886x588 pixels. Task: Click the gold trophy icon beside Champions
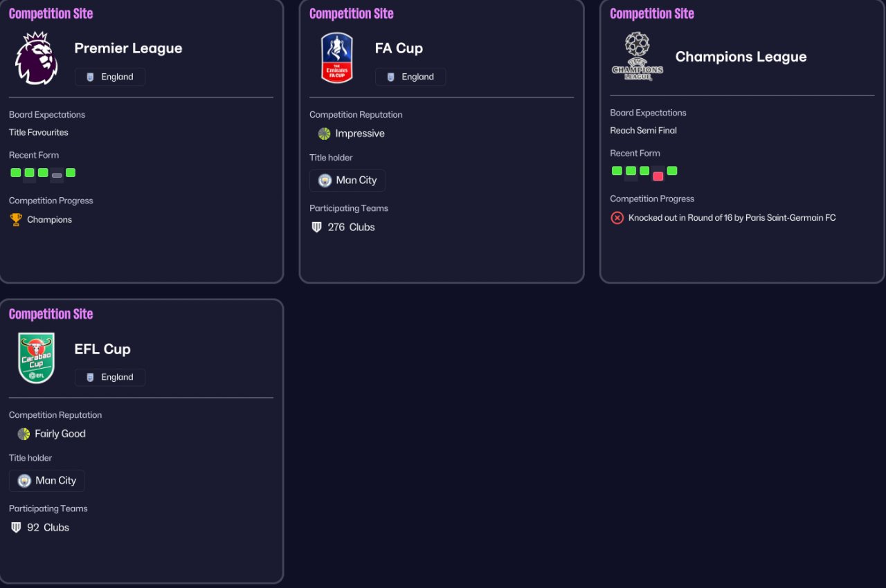click(x=16, y=220)
